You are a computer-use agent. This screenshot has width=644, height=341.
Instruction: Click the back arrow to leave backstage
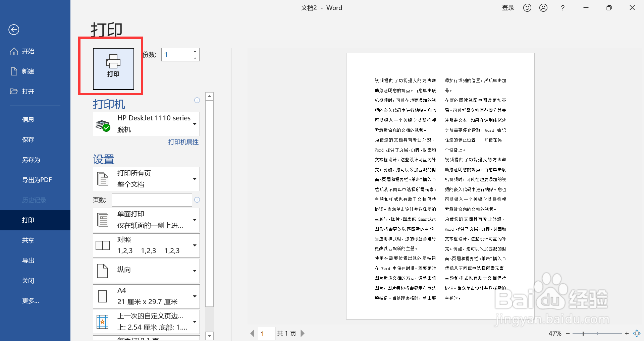pos(14,30)
